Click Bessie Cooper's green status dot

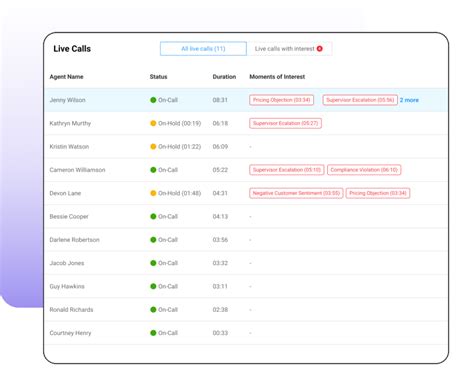click(153, 217)
